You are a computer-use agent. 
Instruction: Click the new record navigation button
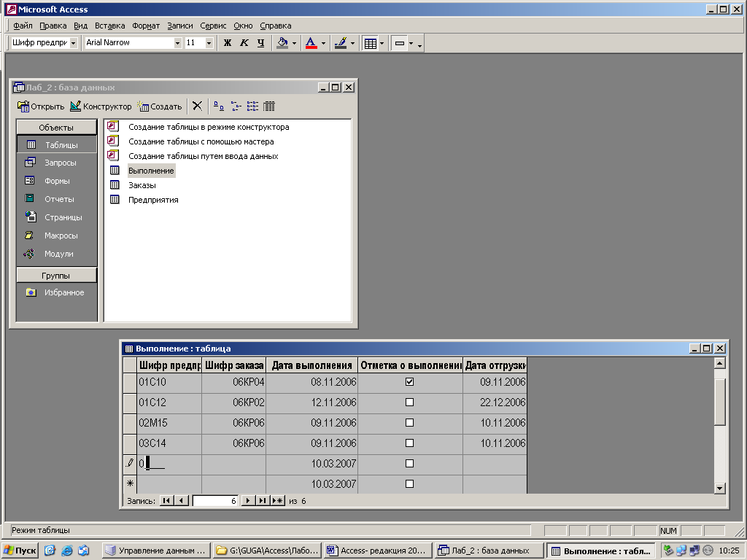tap(278, 500)
